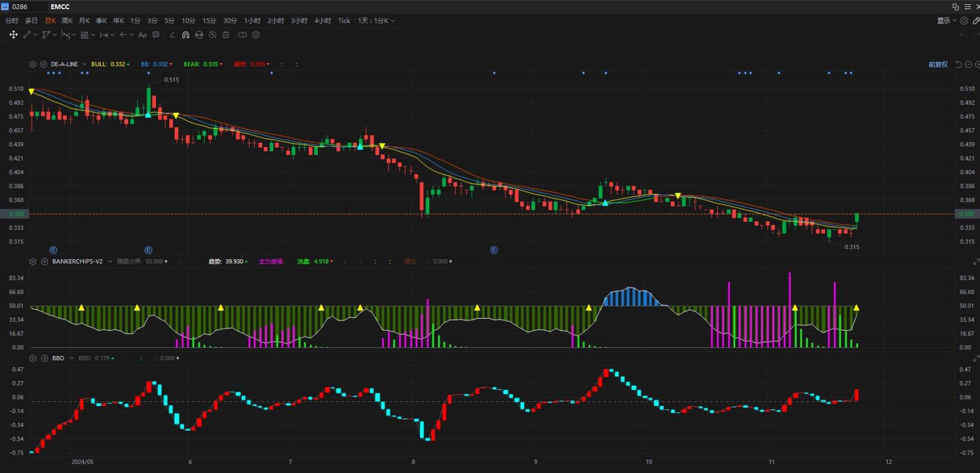The width and height of the screenshot is (980, 473).
Task: Select the 年K yearly candlestick tab
Action: (119, 21)
